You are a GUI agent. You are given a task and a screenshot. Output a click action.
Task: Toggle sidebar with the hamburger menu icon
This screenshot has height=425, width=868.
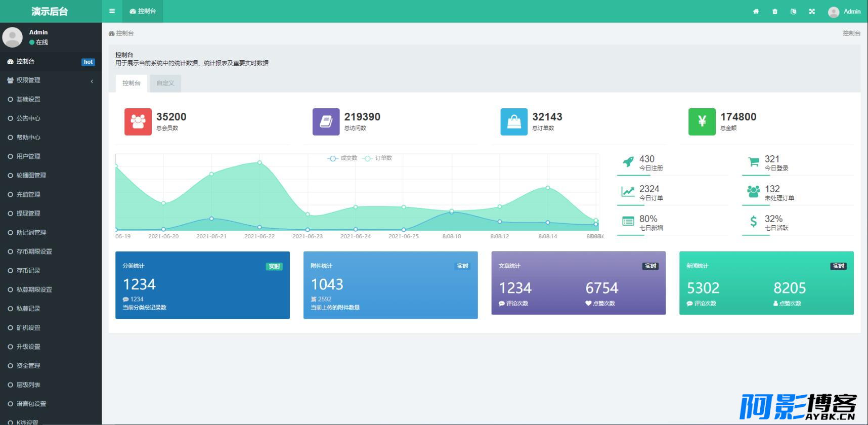(112, 11)
